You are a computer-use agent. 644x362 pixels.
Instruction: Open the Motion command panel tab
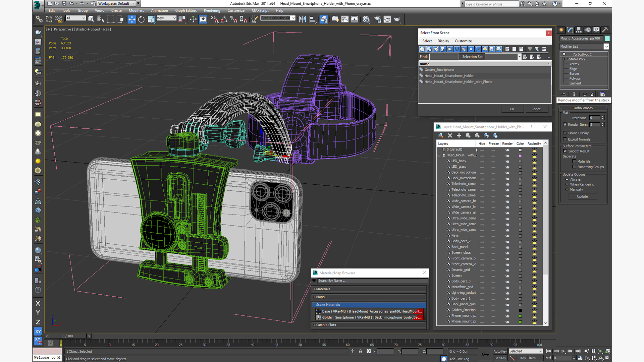[588, 30]
